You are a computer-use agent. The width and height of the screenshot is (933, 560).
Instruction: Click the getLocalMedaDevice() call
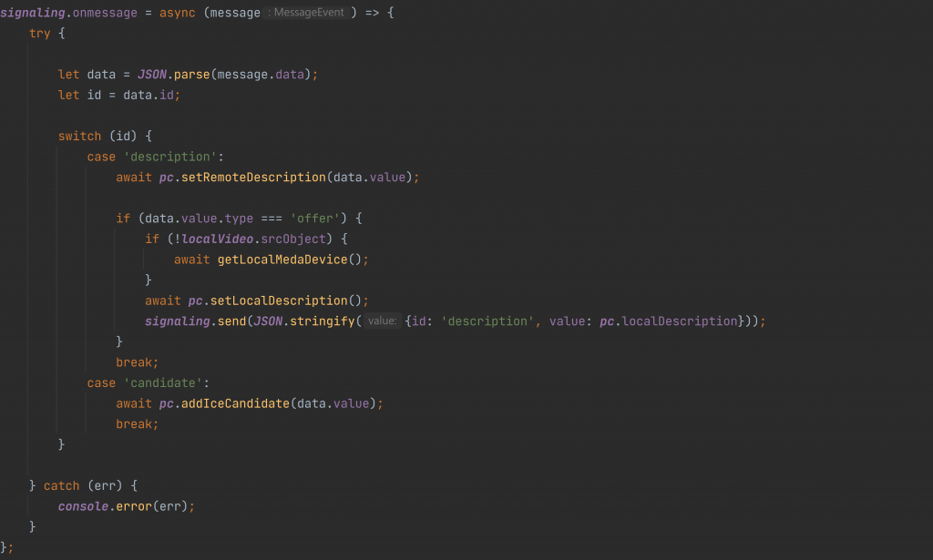click(x=289, y=260)
